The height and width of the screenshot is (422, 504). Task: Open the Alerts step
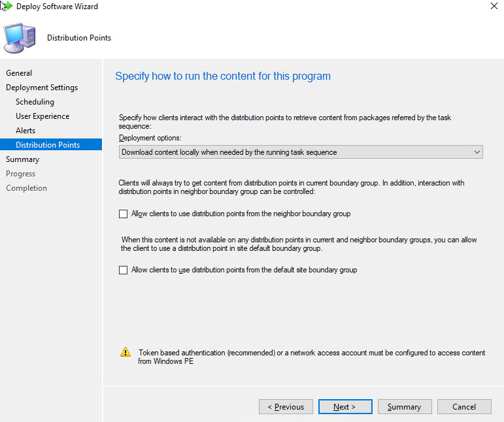25,131
